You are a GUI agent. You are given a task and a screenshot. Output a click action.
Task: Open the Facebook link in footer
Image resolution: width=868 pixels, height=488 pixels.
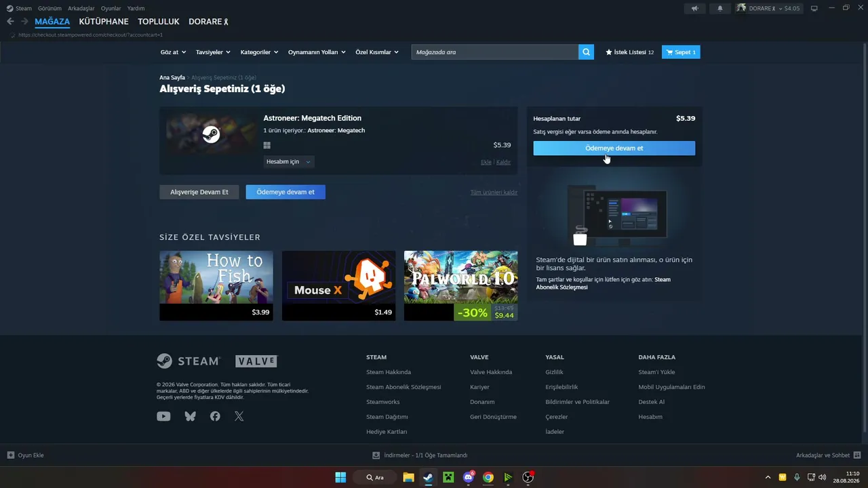(x=215, y=416)
